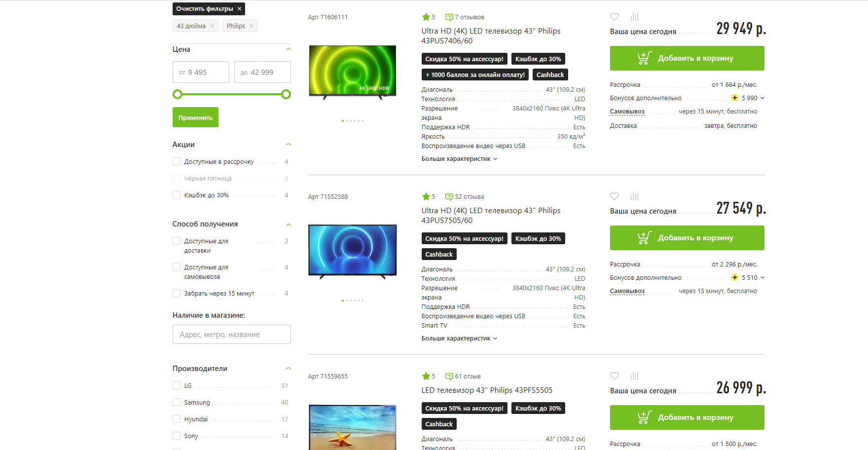Viewport: 868px width, 450px height.
Task: Focus the store address search field
Action: (x=232, y=334)
